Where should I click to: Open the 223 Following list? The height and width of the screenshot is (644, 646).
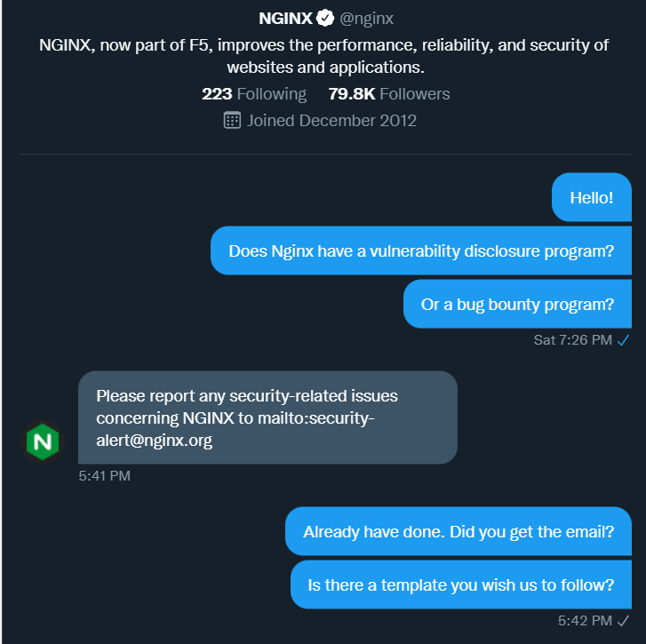click(254, 94)
